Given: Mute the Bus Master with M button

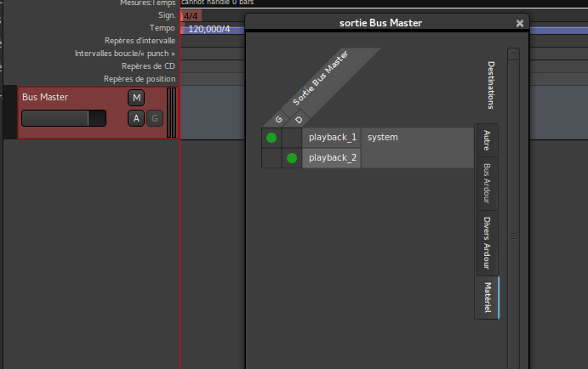Looking at the screenshot, I should [136, 98].
